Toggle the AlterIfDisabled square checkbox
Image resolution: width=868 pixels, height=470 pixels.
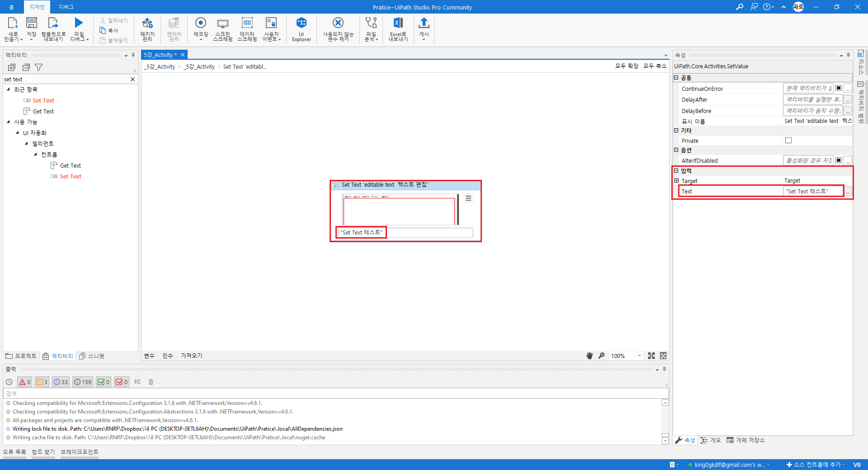[x=839, y=160]
